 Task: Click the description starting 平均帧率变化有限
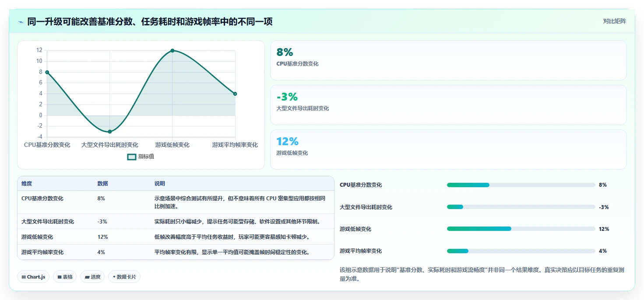click(x=232, y=252)
